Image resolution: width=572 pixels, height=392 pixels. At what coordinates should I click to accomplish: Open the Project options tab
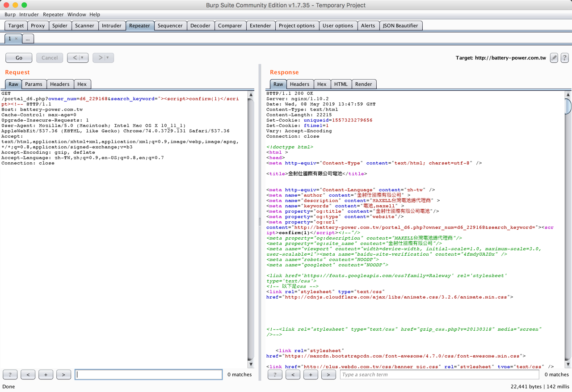coord(297,25)
